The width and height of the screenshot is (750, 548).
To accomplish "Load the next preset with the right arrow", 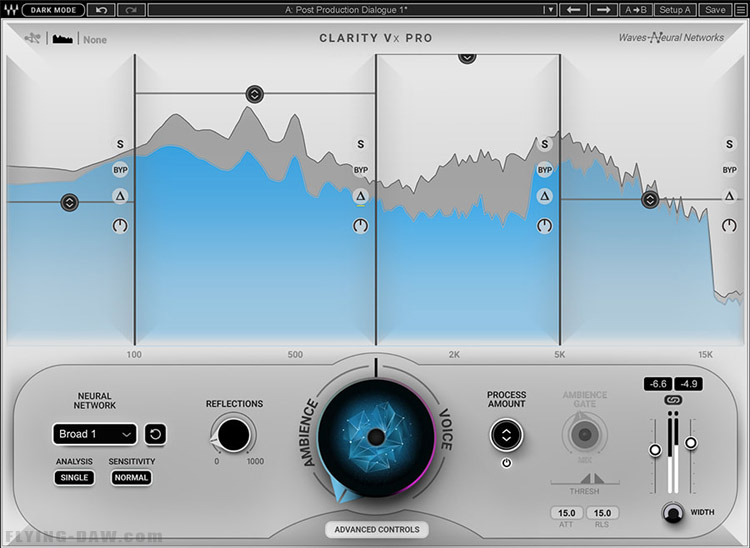I will click(603, 10).
